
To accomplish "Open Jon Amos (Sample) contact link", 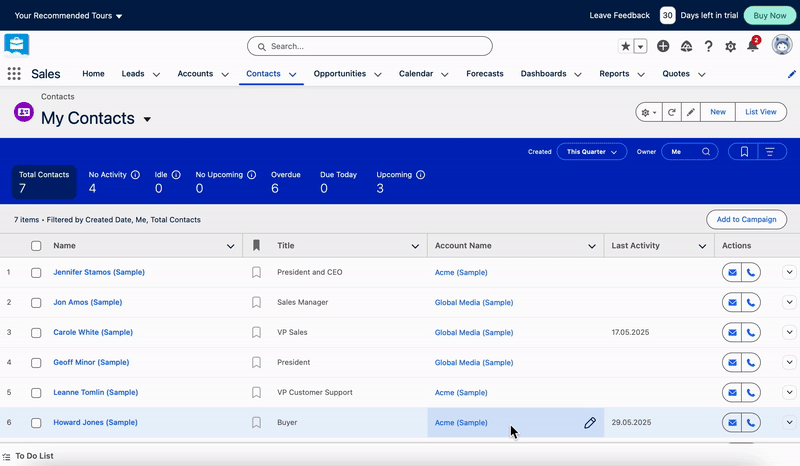I will point(88,303).
